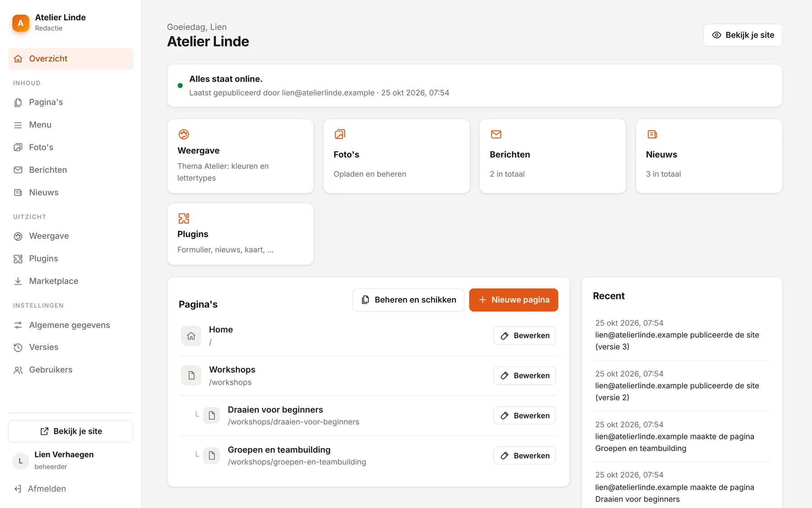The height and width of the screenshot is (508, 812).
Task: Click the green online status dot
Action: click(180, 85)
